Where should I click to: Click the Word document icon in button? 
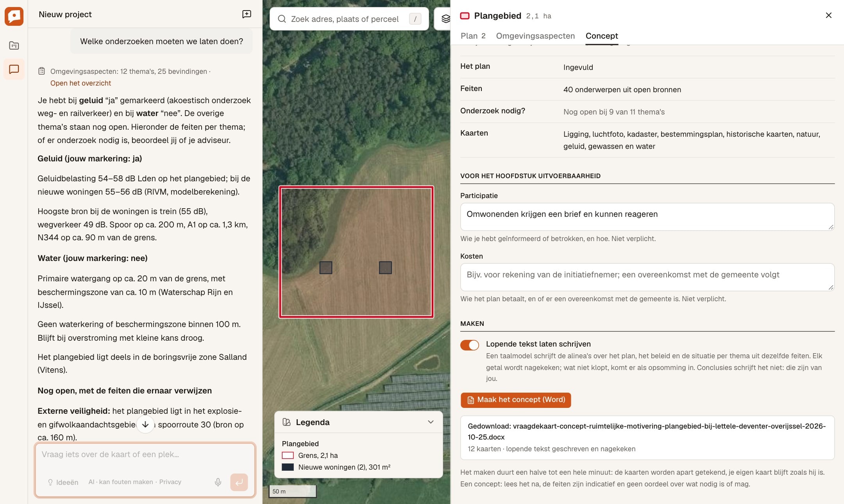point(470,400)
